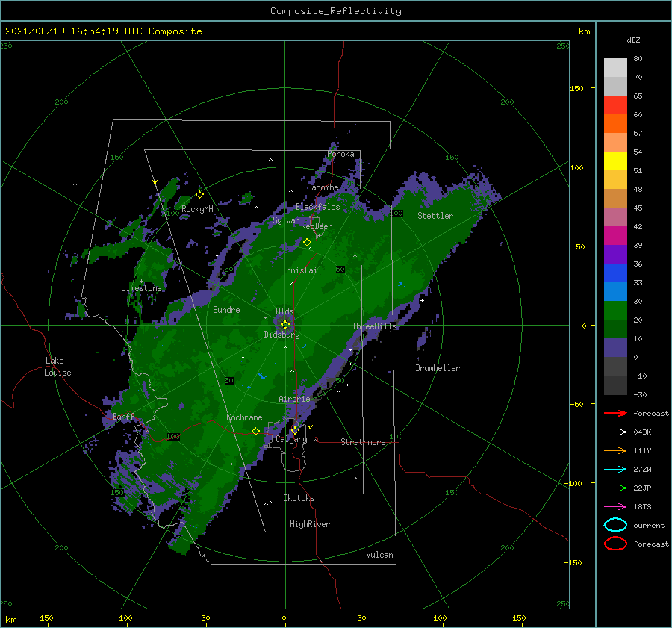Click the Drumheller town label
The height and width of the screenshot is (628, 672).
[x=438, y=368]
